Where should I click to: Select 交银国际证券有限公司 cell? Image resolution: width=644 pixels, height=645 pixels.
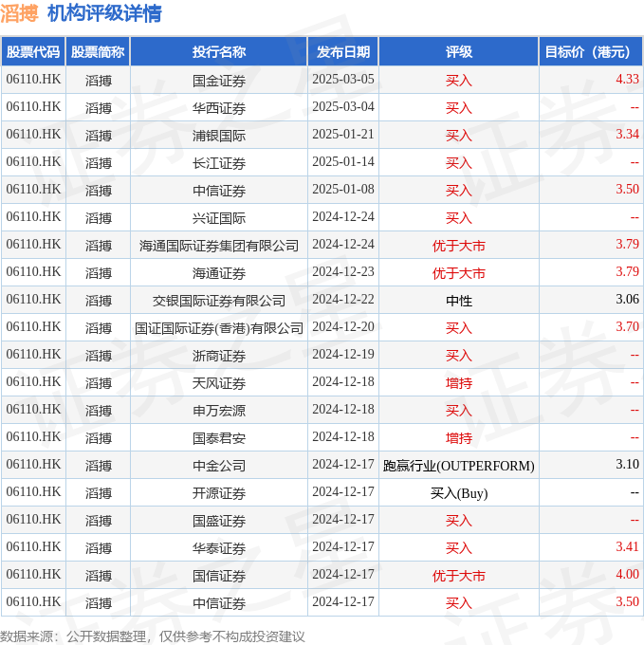[219, 300]
